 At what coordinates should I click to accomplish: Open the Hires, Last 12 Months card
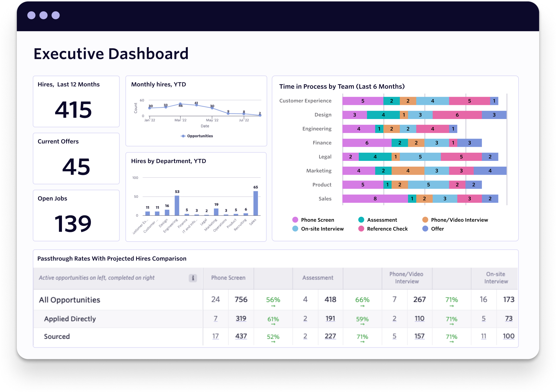tap(76, 101)
